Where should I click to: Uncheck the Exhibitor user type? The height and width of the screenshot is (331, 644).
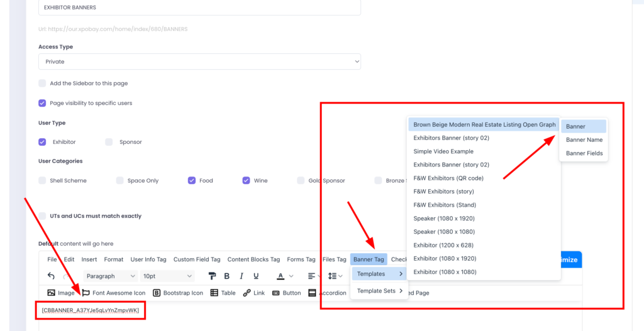click(42, 142)
